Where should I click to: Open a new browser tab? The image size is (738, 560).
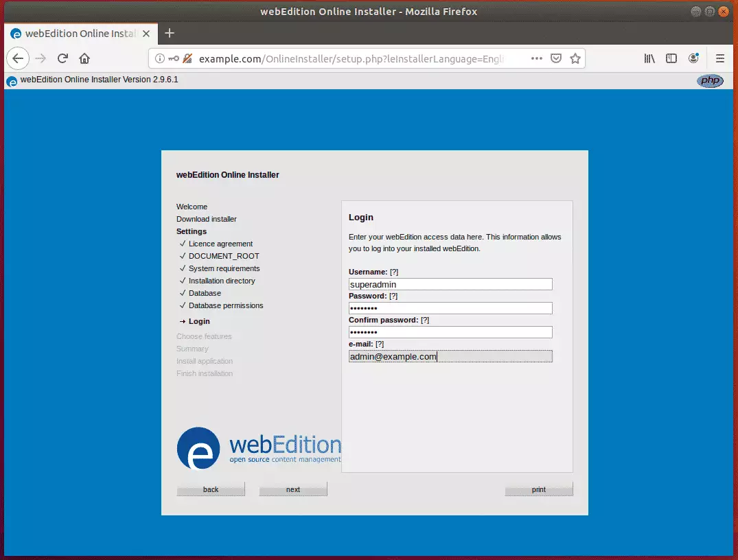pyautogui.click(x=170, y=33)
